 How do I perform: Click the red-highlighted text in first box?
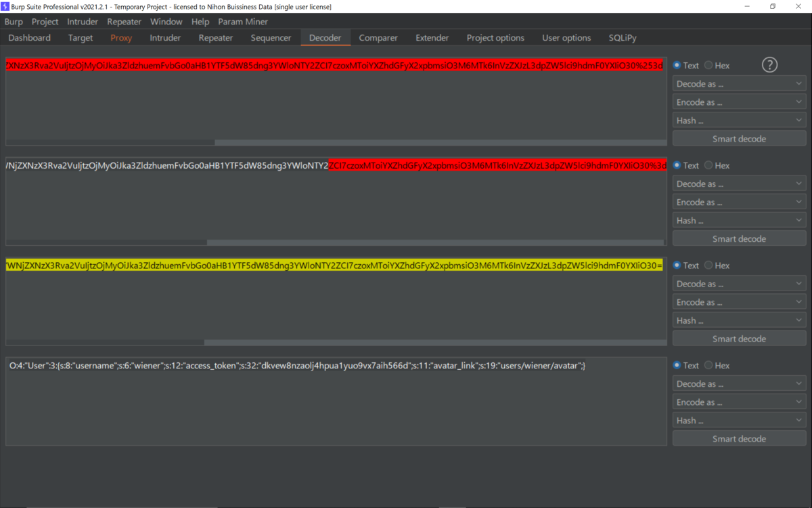[336, 66]
